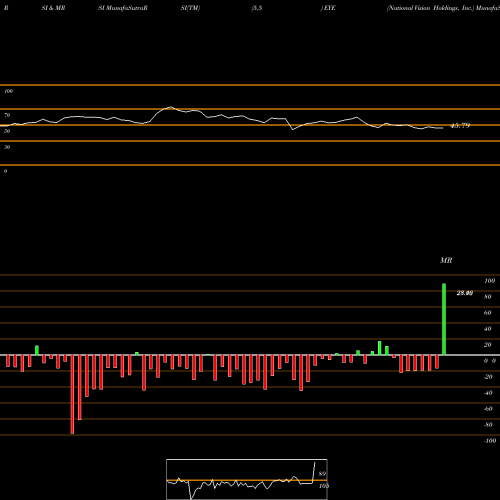
Task: Click the -100 label on MR axis
Action: click(490, 441)
